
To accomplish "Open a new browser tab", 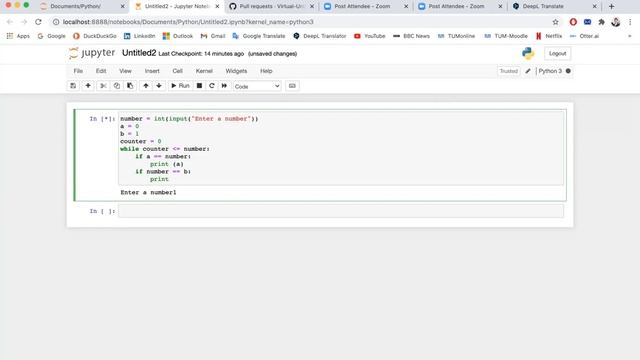I will [611, 6].
